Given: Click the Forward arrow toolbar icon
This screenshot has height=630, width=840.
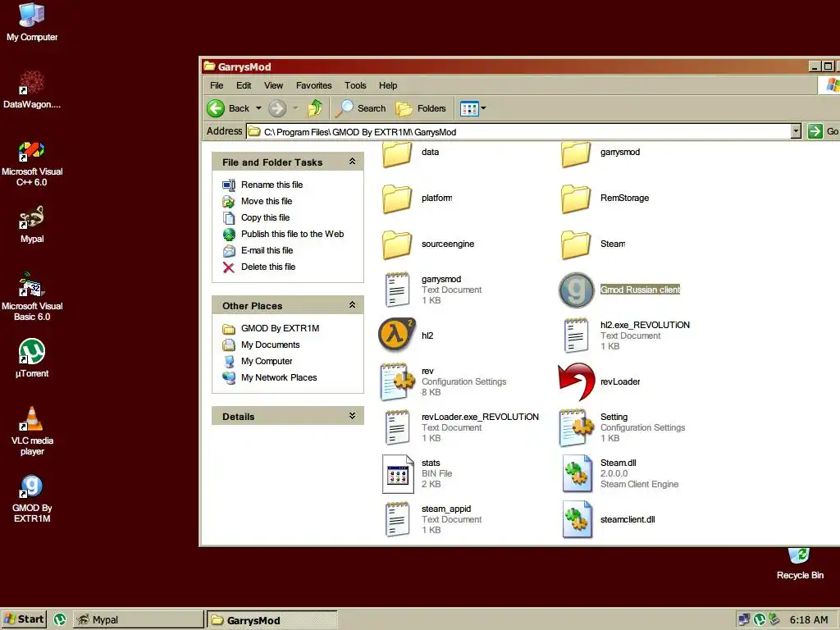Looking at the screenshot, I should 277,108.
